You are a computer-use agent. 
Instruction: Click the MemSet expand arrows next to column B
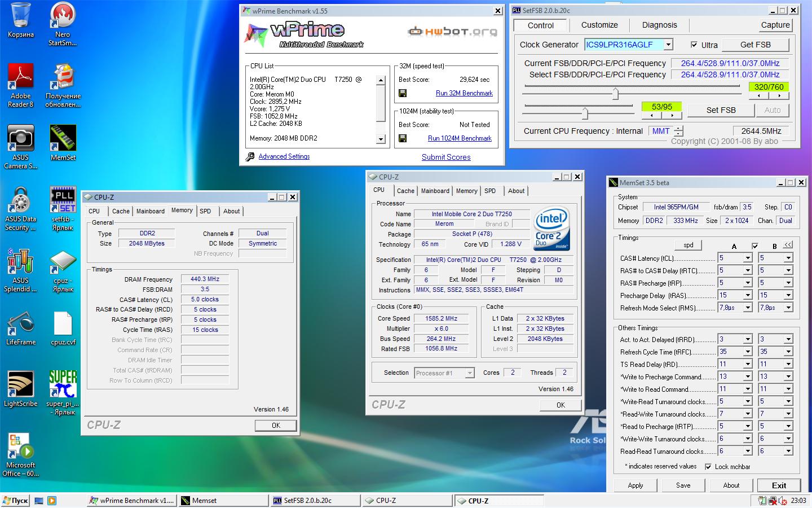point(788,245)
